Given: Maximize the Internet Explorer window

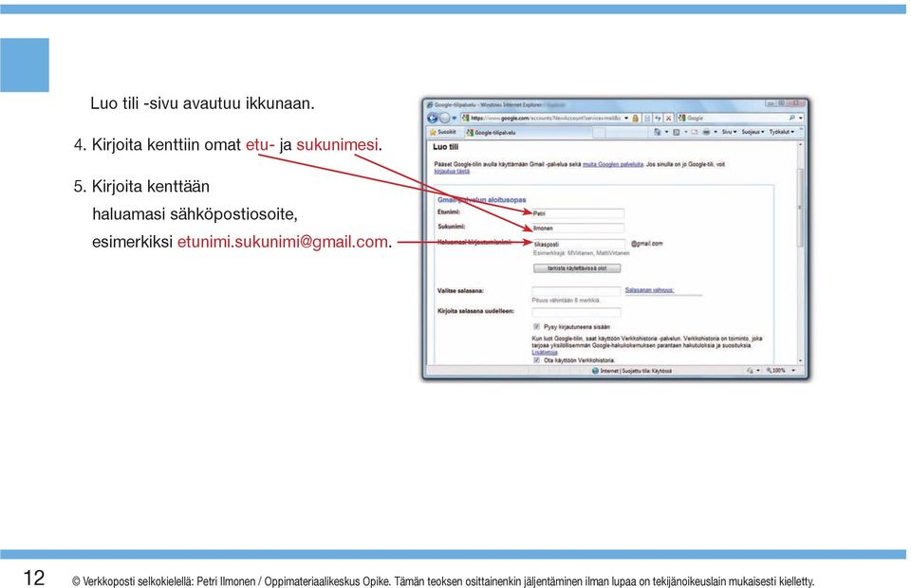Looking at the screenshot, I should [781, 103].
